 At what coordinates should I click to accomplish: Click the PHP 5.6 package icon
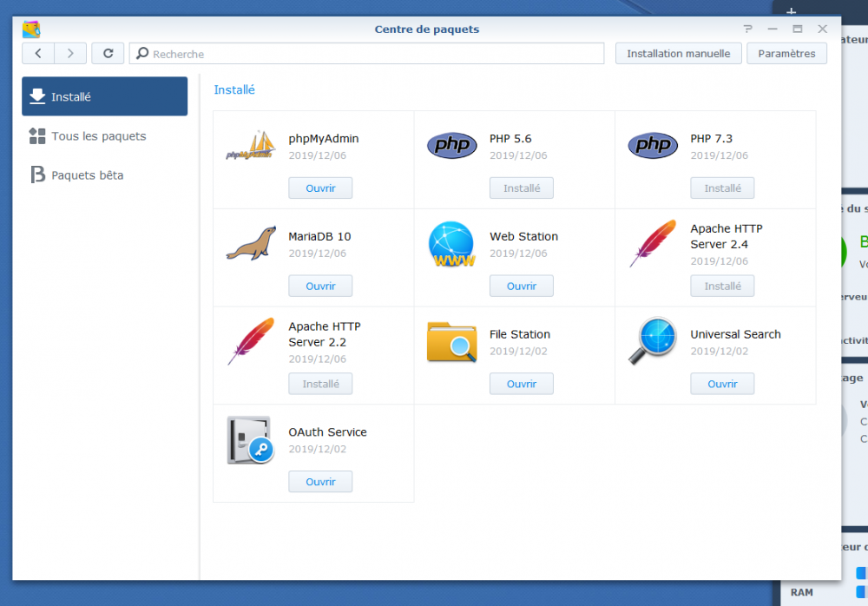pyautogui.click(x=451, y=146)
